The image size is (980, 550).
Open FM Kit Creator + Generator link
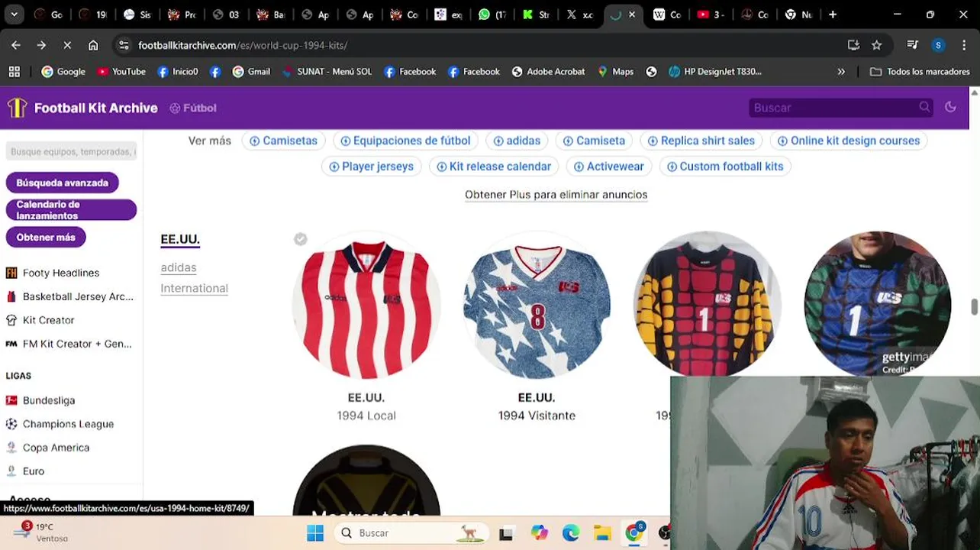(x=69, y=344)
